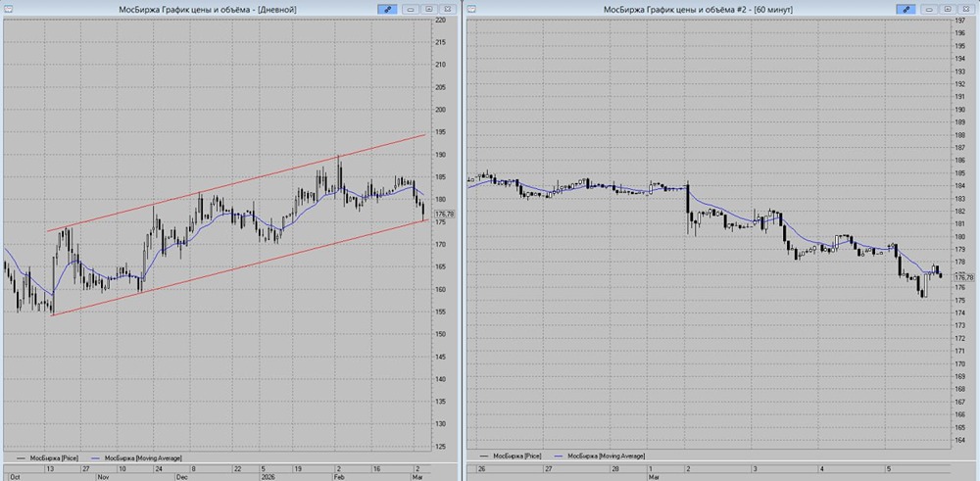Click the 125 price level on the daily chart axis

click(441, 447)
